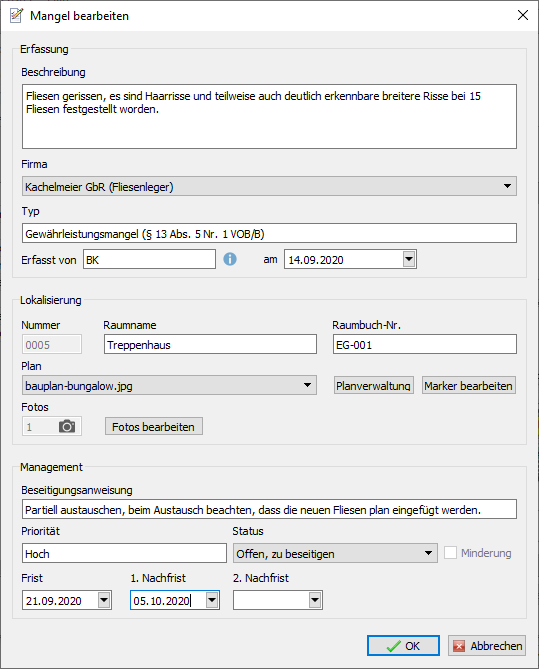Click the Status label
This screenshot has height=669, width=539.
click(248, 531)
